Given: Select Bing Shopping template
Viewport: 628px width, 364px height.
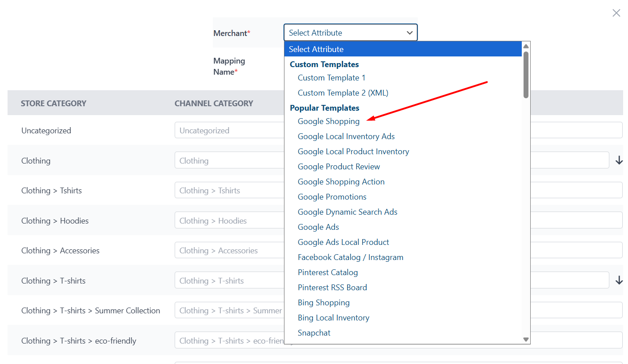Looking at the screenshot, I should click(324, 303).
